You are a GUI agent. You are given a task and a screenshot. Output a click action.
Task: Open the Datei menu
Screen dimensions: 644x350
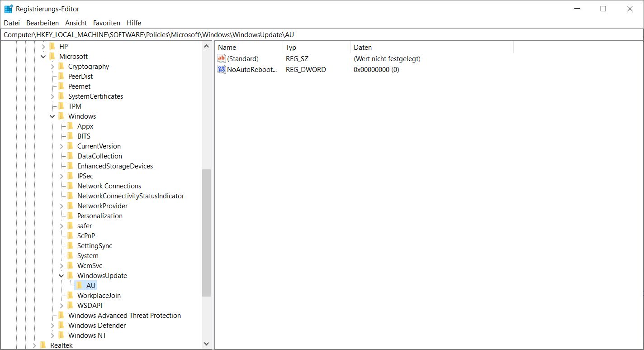click(x=12, y=23)
